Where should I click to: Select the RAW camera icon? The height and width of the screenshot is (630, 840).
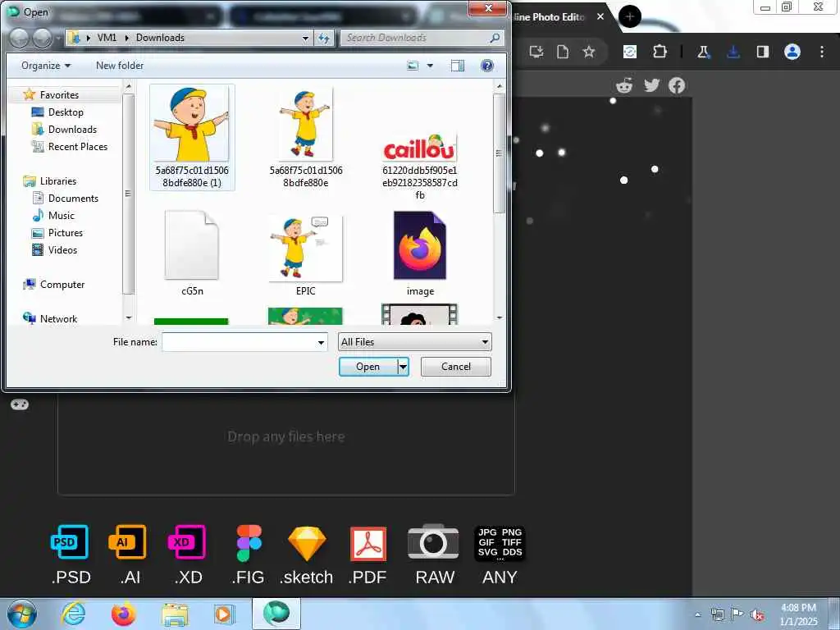[433, 543]
